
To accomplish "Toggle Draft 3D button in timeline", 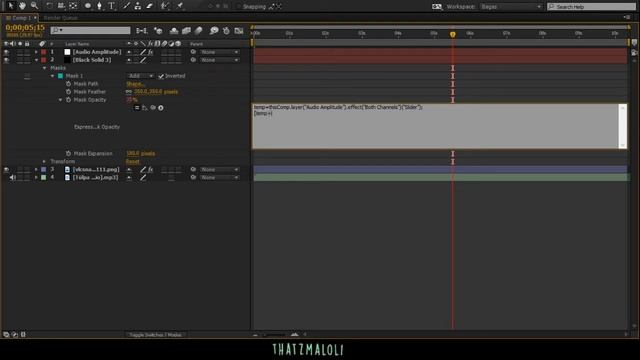I will 158,31.
